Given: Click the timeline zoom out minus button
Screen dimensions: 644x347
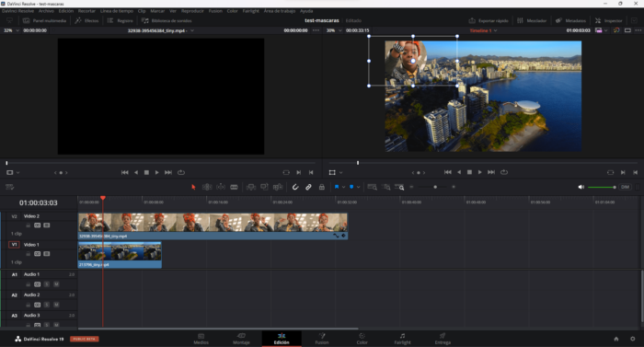Looking at the screenshot, I should pos(411,187).
